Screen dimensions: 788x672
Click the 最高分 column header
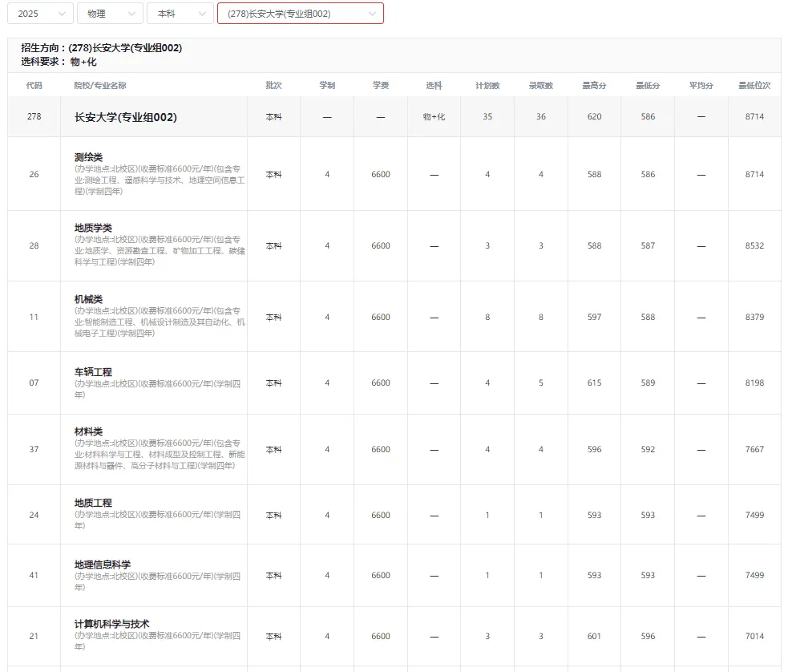[595, 86]
